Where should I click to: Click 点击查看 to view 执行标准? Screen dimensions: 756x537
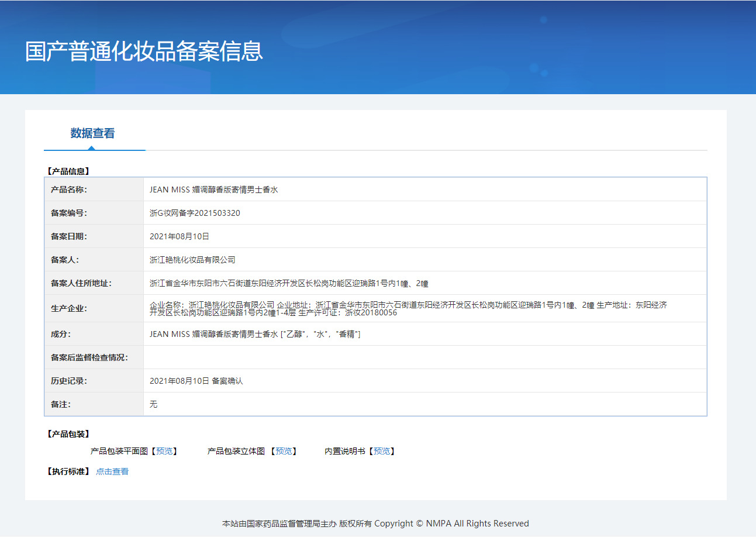[x=112, y=471]
